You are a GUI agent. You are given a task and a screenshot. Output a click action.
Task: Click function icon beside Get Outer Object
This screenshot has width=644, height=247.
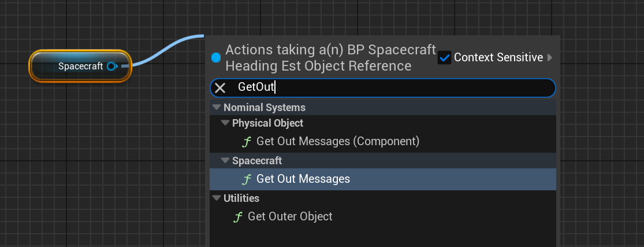point(238,216)
